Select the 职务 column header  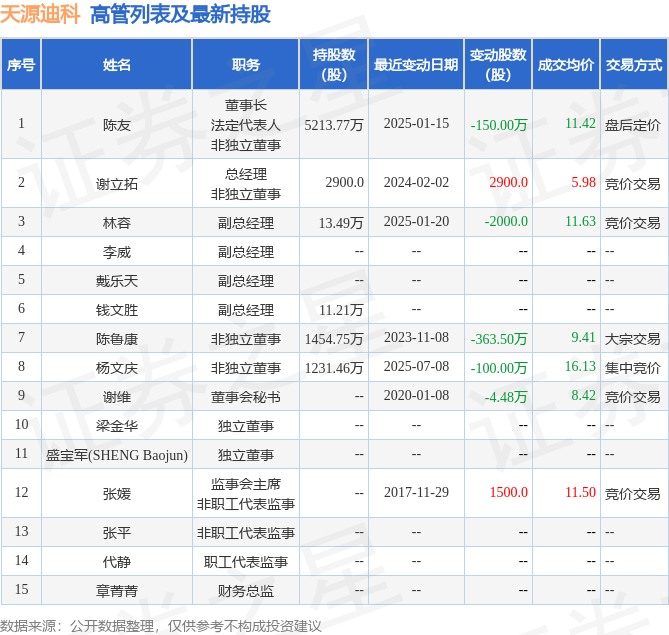[245, 65]
